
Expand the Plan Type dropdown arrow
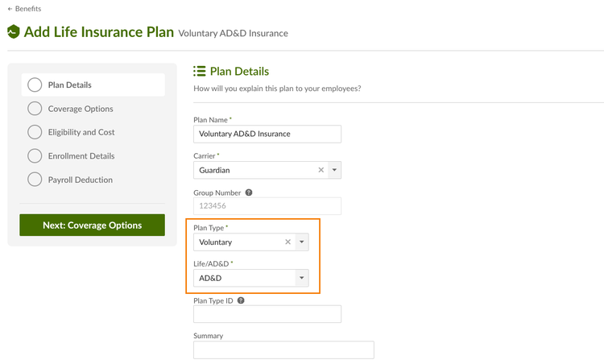(x=302, y=242)
